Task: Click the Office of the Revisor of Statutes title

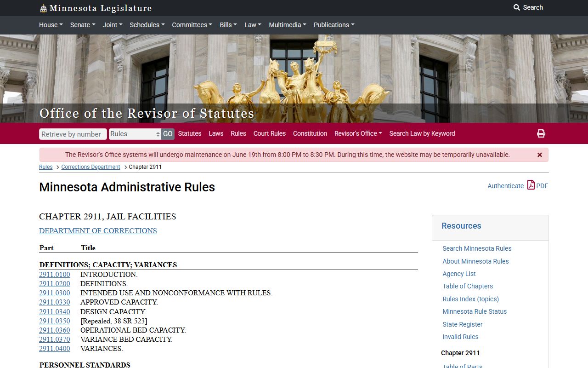Action: 147,113
